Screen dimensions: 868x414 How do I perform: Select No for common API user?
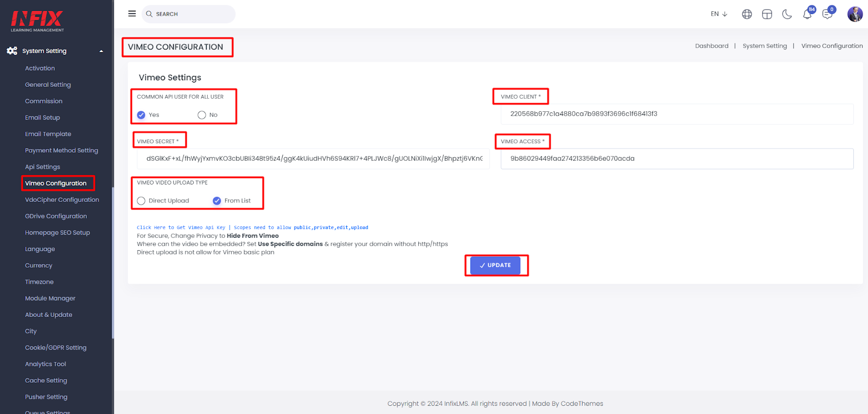pyautogui.click(x=202, y=115)
